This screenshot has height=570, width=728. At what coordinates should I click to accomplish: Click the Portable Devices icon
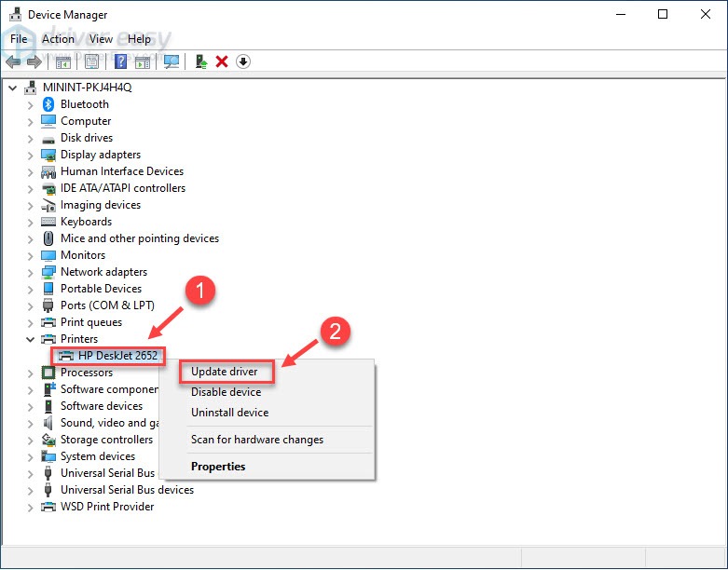click(48, 289)
